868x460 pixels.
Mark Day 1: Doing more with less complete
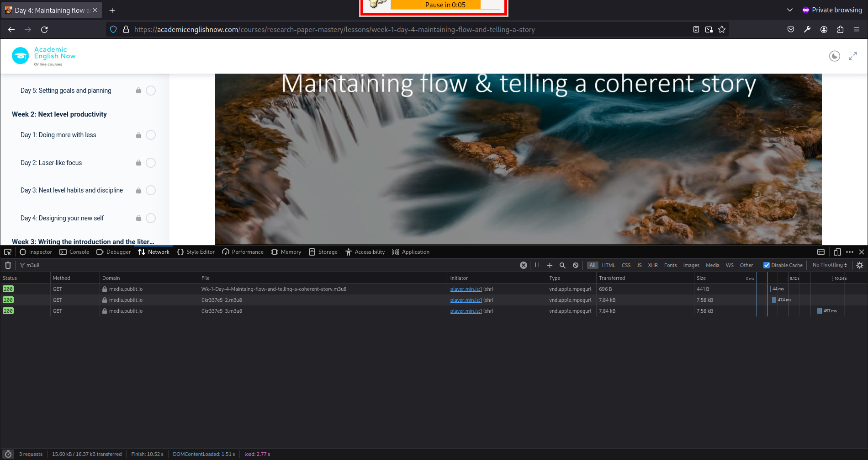pos(151,135)
